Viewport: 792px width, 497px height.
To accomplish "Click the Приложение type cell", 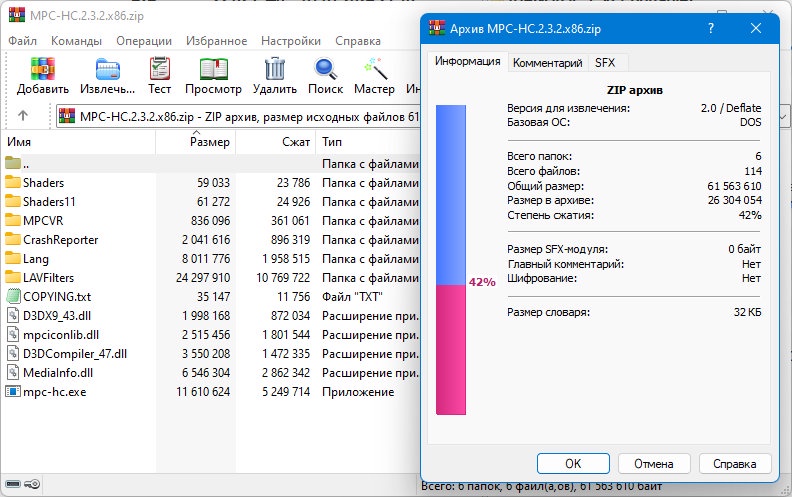I will (x=358, y=391).
